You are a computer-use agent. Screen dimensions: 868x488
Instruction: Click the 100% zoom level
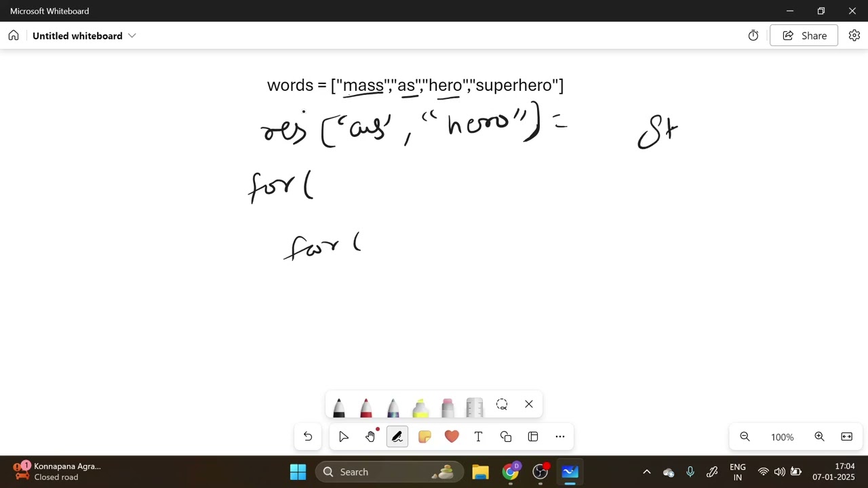(782, 438)
